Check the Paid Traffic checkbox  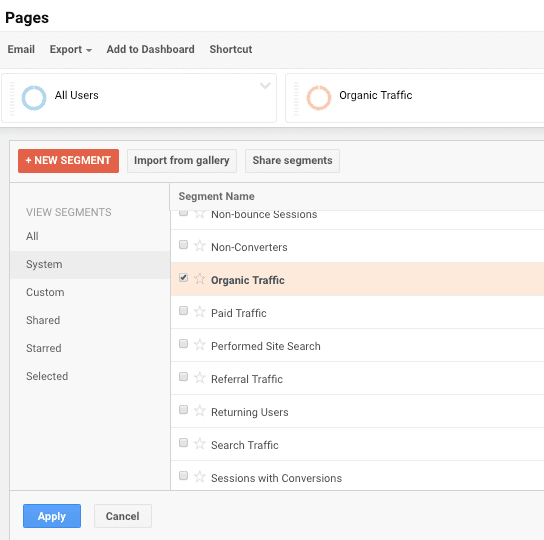tap(184, 311)
